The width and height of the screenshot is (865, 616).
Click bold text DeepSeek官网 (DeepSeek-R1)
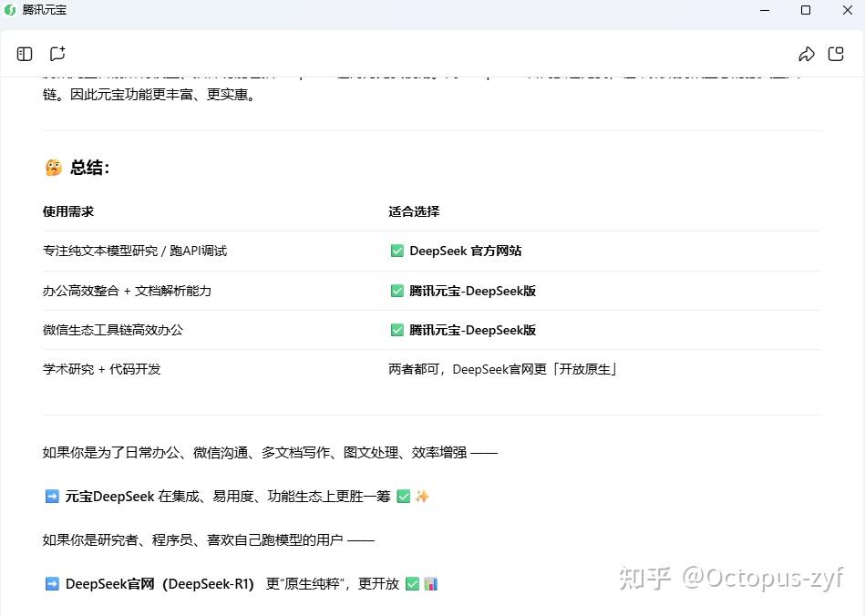point(160,583)
